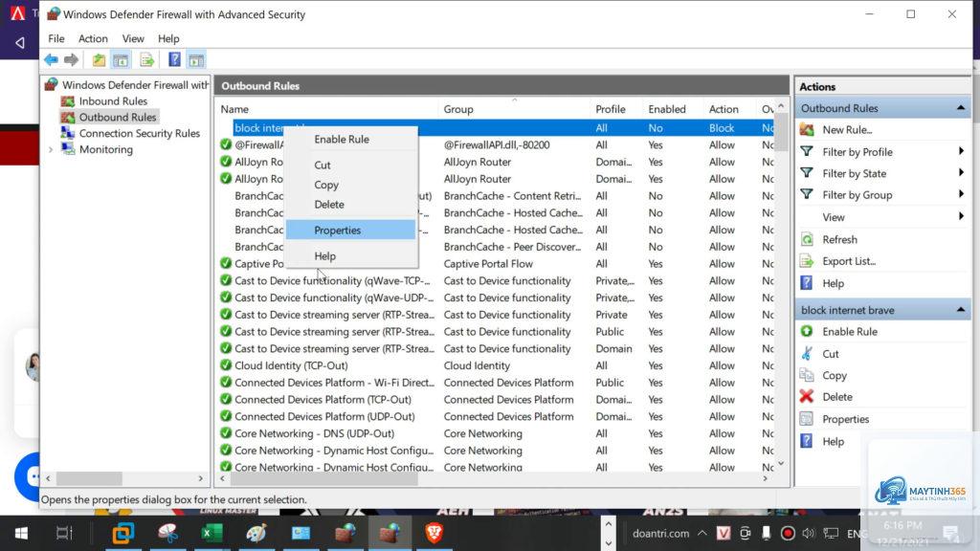Image resolution: width=980 pixels, height=551 pixels.
Task: Open the View menu
Action: (x=133, y=38)
